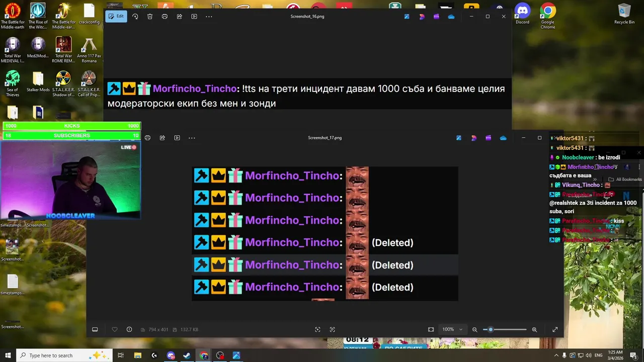644x362 pixels.
Task: Zoom out with the minus magnifier
Action: (474, 330)
